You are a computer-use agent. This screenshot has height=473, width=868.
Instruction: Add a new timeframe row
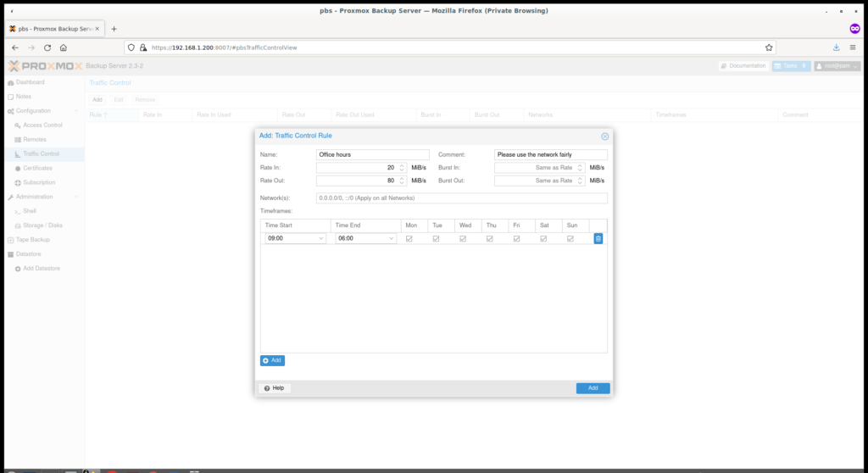pyautogui.click(x=272, y=360)
